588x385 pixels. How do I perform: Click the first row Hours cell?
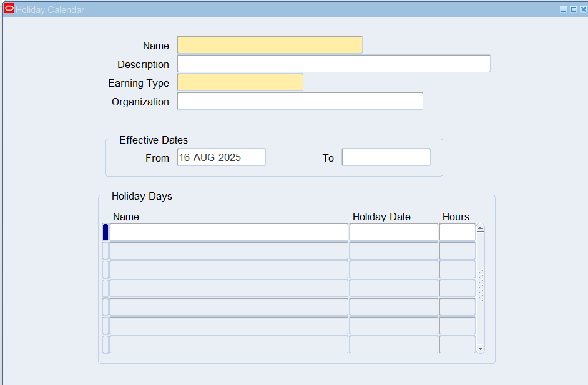[x=457, y=232]
